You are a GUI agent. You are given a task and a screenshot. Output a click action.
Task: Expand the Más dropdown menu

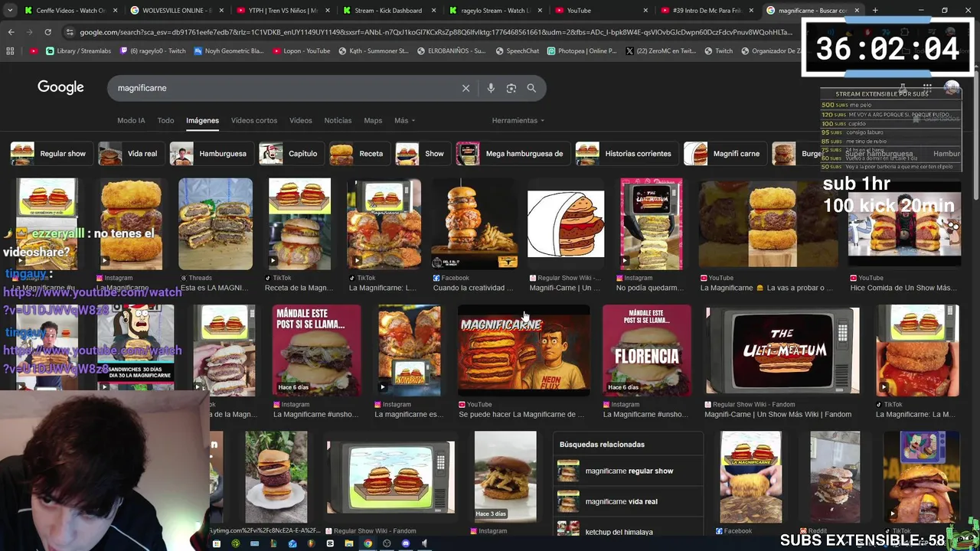point(404,120)
